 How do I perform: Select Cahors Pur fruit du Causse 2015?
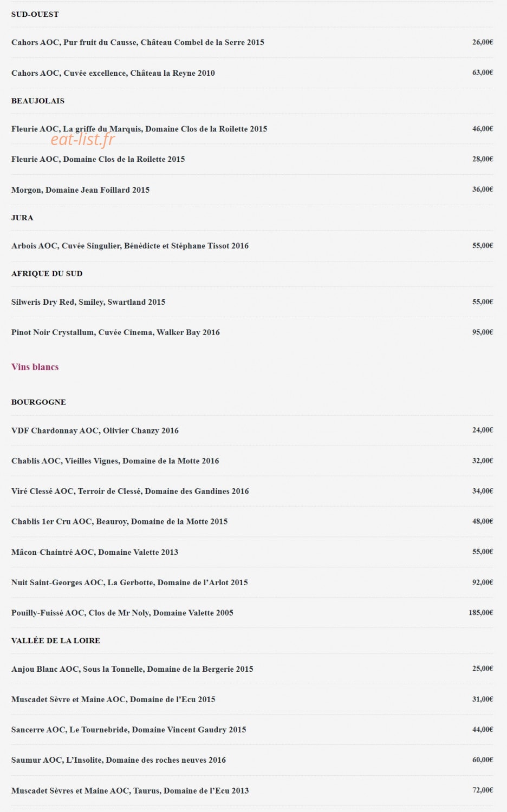click(x=138, y=42)
